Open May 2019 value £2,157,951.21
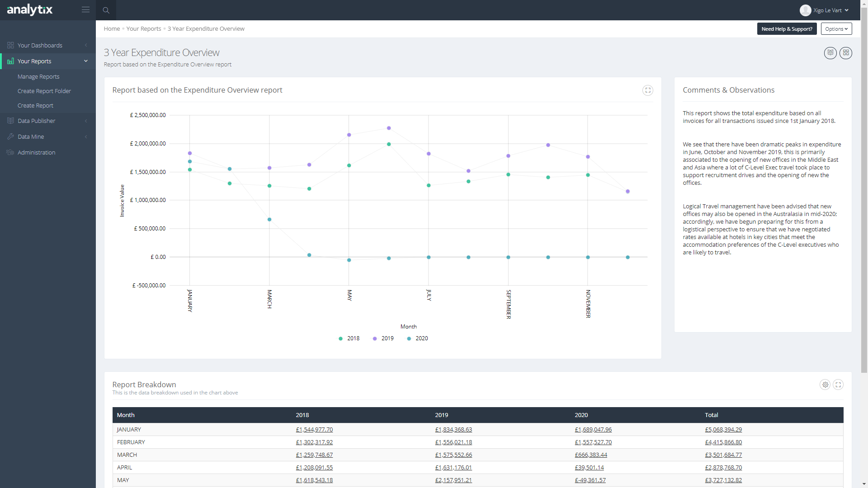The height and width of the screenshot is (488, 868). pyautogui.click(x=453, y=480)
